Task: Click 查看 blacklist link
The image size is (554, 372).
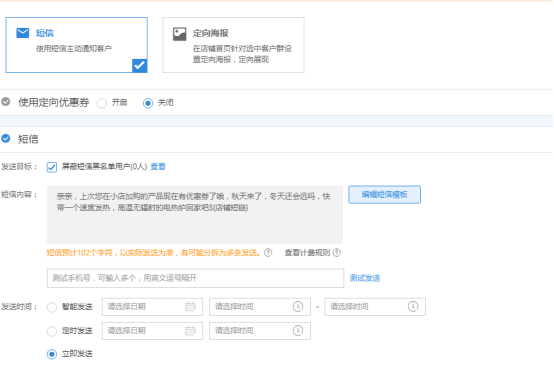Action: [158, 166]
